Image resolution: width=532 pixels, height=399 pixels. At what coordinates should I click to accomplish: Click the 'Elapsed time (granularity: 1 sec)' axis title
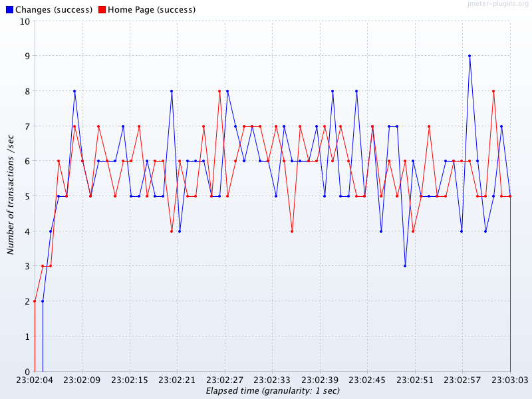(x=273, y=391)
